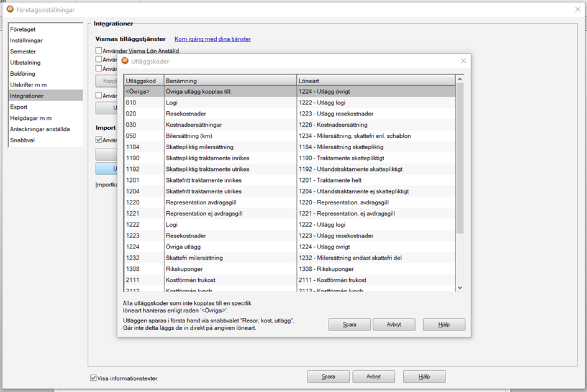The height and width of the screenshot is (392, 587).
Task: Select row 030 Kostnadsersättningar
Action: tap(289, 125)
